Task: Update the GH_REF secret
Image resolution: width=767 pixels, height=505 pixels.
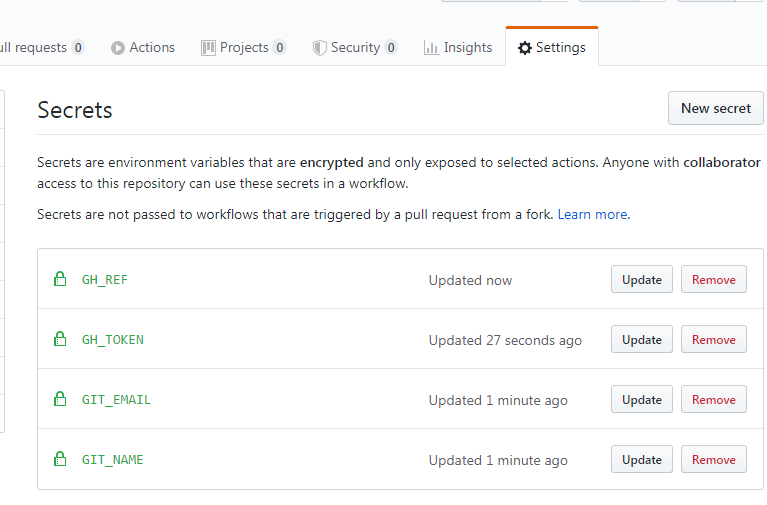Action: (x=641, y=279)
